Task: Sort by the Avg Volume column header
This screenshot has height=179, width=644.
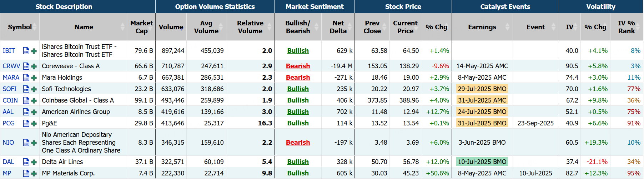Action: pyautogui.click(x=206, y=27)
